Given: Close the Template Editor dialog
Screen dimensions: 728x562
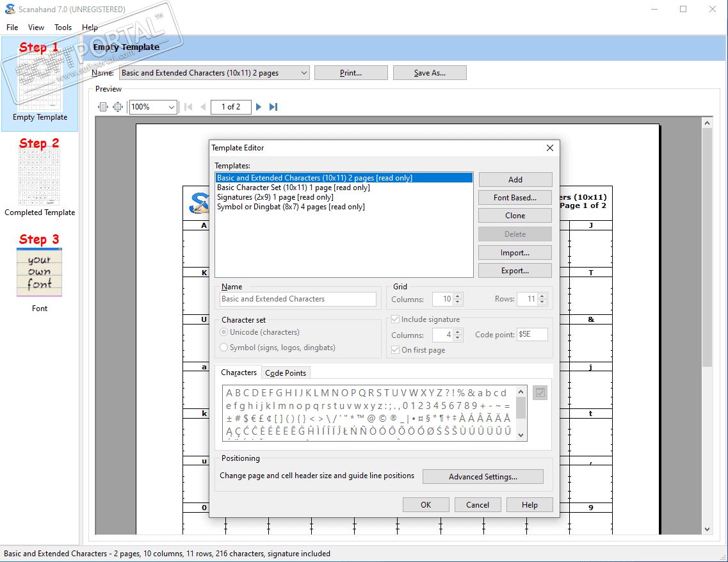Looking at the screenshot, I should pos(550,148).
